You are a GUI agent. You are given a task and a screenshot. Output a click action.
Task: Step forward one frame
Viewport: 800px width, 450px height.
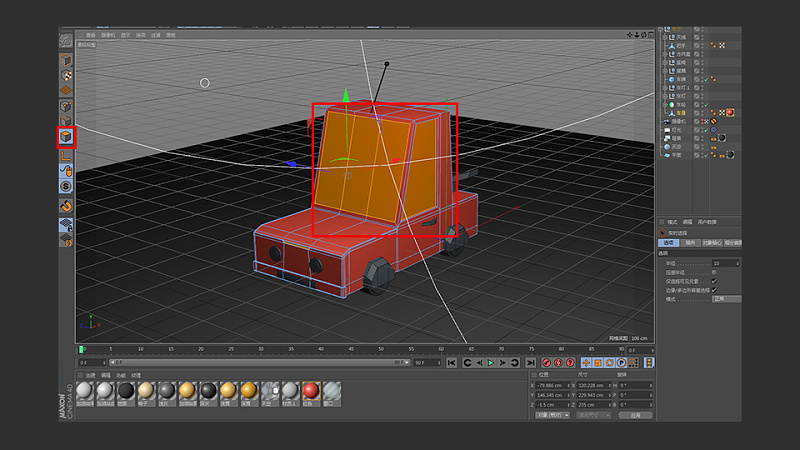[x=503, y=363]
